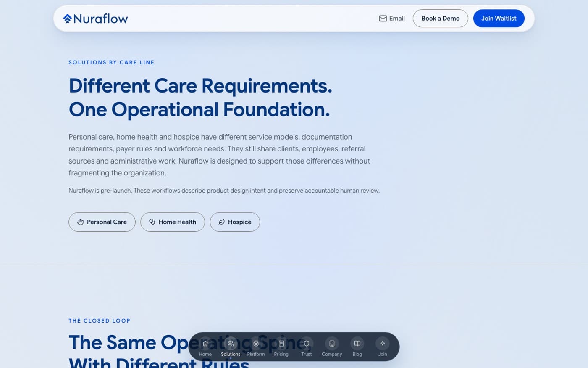Choose the Home Health solution
Viewport: 588px width, 368px height.
[x=173, y=222]
